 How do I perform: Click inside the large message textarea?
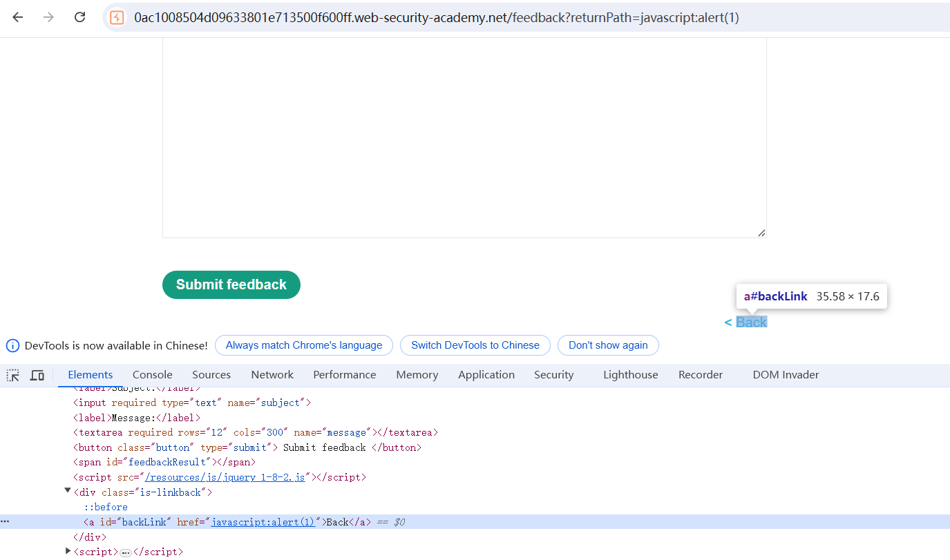464,138
